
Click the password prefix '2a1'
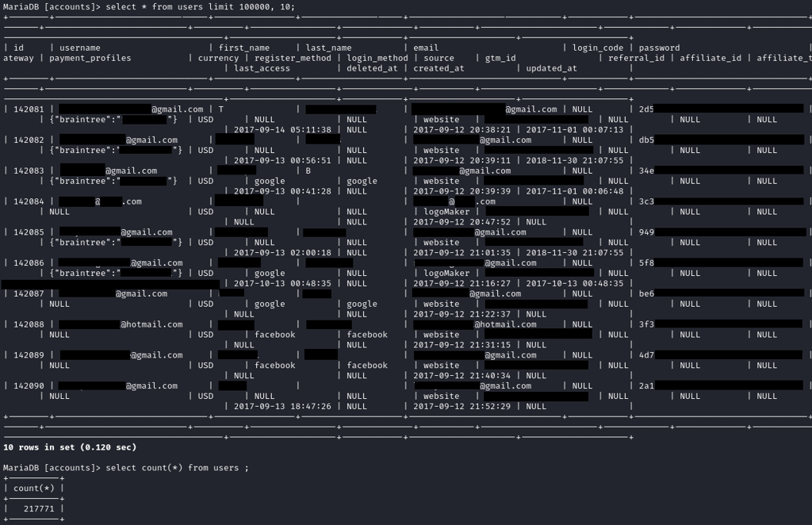[646, 385]
